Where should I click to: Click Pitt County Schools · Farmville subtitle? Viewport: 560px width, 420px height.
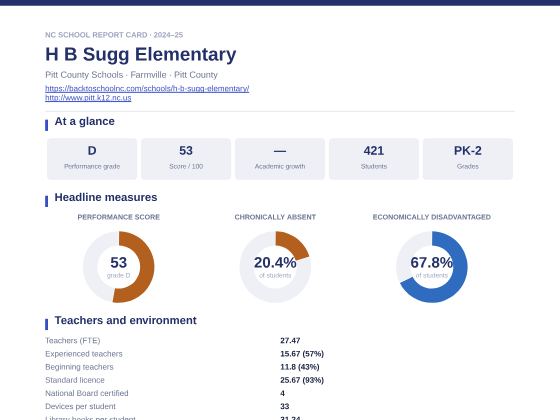pos(131,75)
